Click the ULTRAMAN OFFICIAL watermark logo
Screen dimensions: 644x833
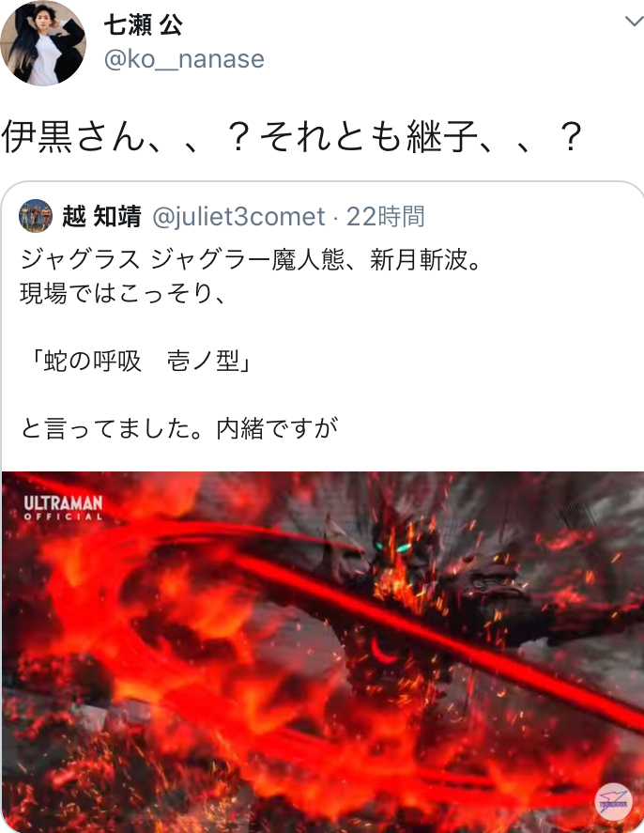click(x=63, y=507)
